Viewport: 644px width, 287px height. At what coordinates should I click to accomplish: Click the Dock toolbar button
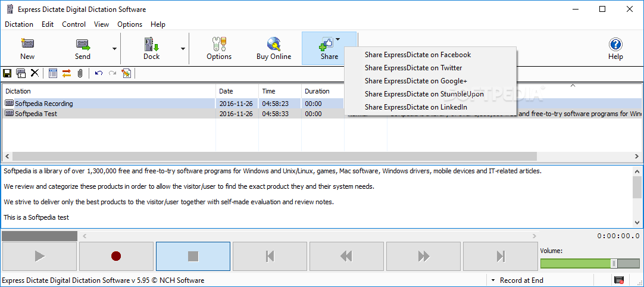[x=151, y=48]
